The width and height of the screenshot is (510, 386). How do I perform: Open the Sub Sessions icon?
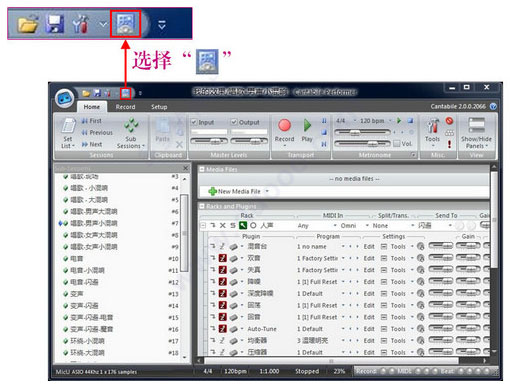click(x=131, y=125)
